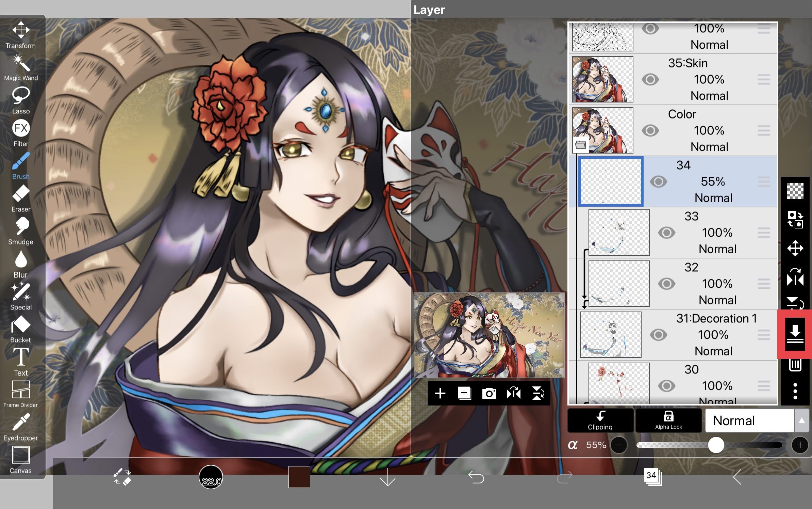Hide the 31:Decoration 1 layer

[658, 335]
